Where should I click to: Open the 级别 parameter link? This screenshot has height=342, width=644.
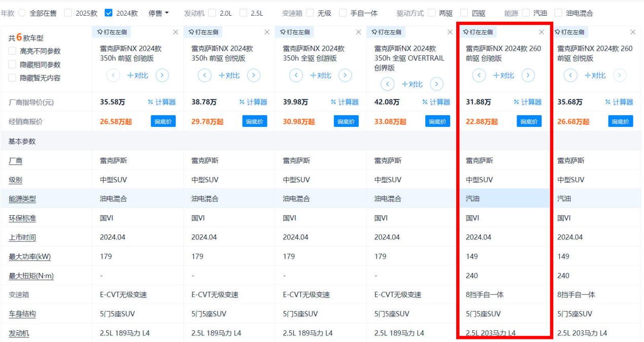[16, 180]
